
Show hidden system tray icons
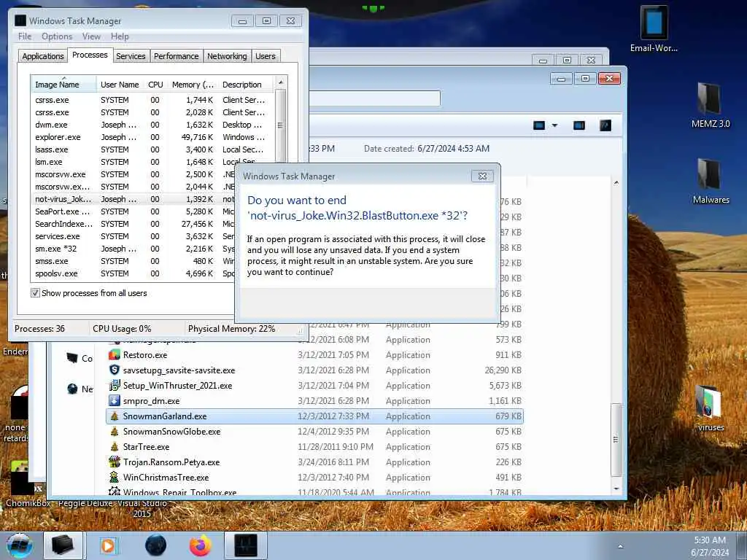point(620,546)
